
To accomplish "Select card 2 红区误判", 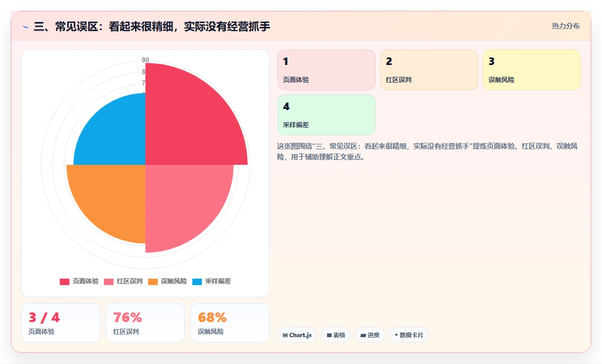I will coord(429,70).
